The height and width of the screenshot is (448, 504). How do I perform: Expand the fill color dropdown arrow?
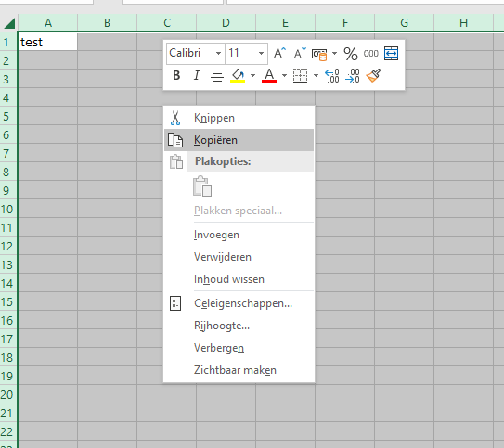(253, 76)
